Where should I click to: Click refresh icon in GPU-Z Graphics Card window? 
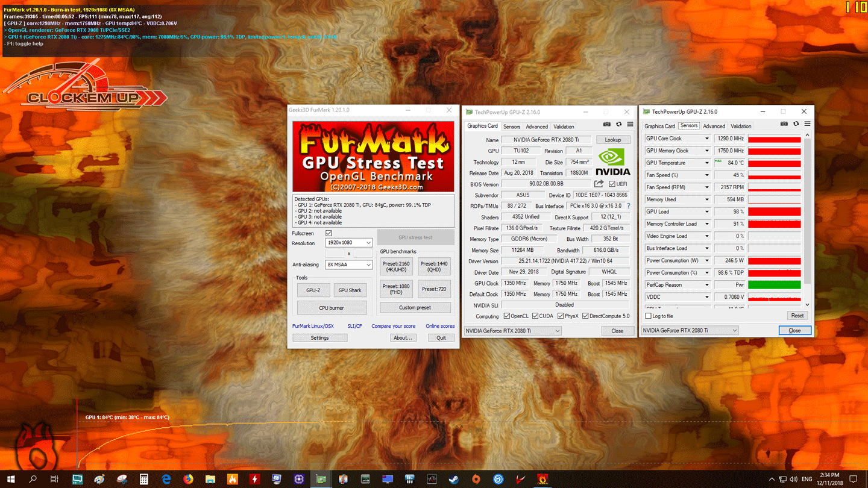pos(618,124)
